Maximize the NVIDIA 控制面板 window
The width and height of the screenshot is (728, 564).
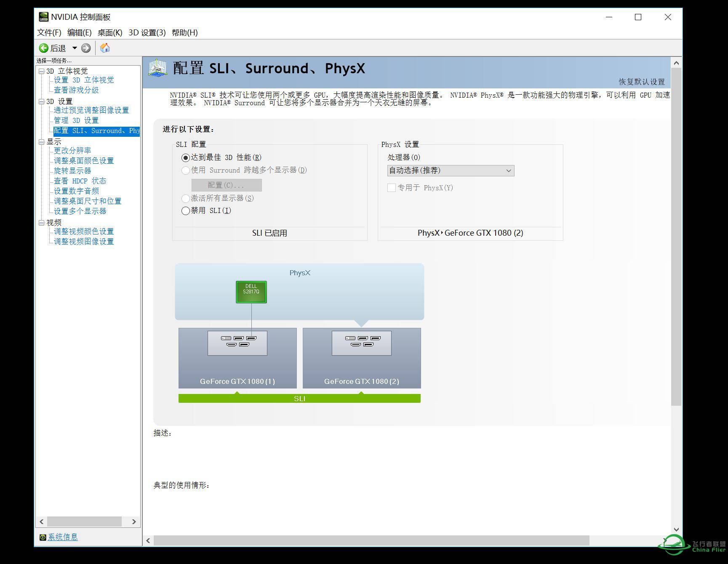pyautogui.click(x=638, y=17)
